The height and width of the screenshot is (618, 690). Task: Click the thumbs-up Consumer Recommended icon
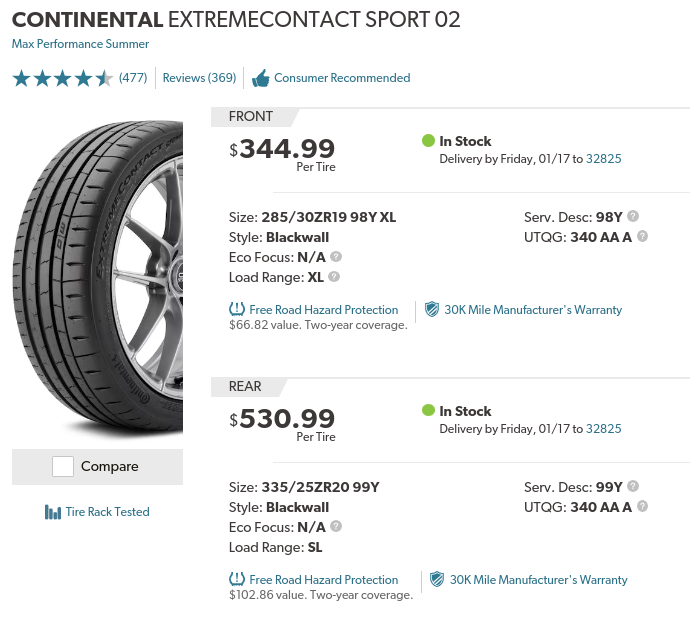[x=261, y=78]
